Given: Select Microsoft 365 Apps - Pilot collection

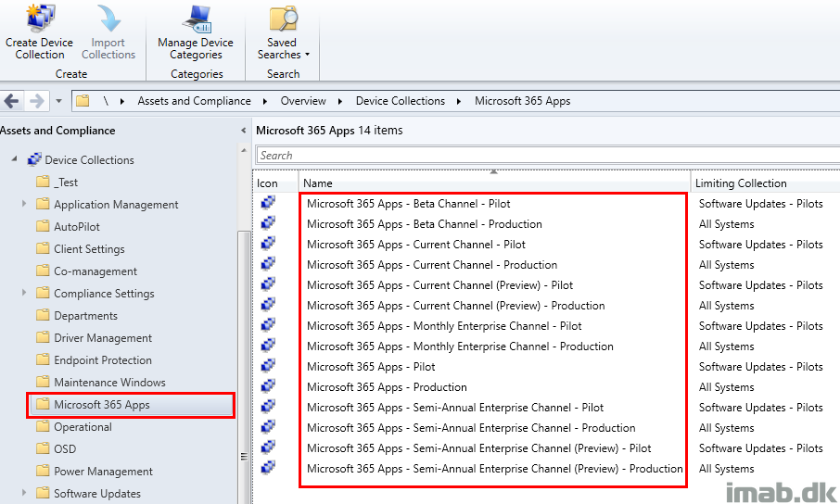Looking at the screenshot, I should tap(371, 367).
